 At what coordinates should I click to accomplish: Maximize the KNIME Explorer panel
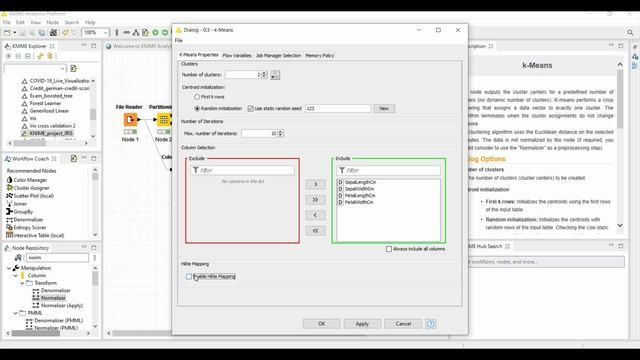(93, 46)
